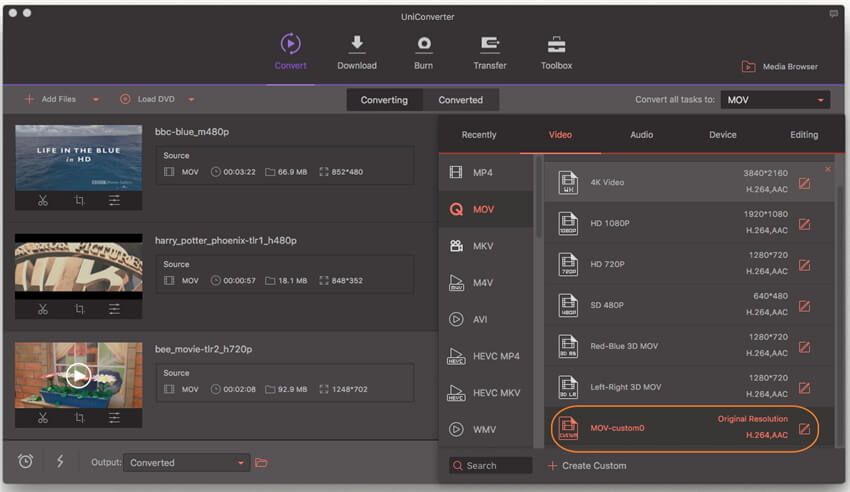Screen dimensions: 850x492
Task: Trim bee_movie-tlr2_h720p with scissors icon
Action: click(43, 418)
